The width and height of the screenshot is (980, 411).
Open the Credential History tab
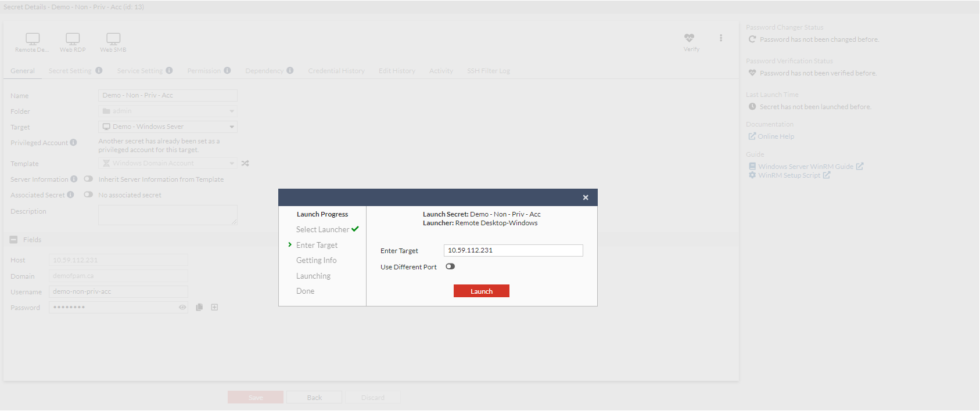point(336,71)
